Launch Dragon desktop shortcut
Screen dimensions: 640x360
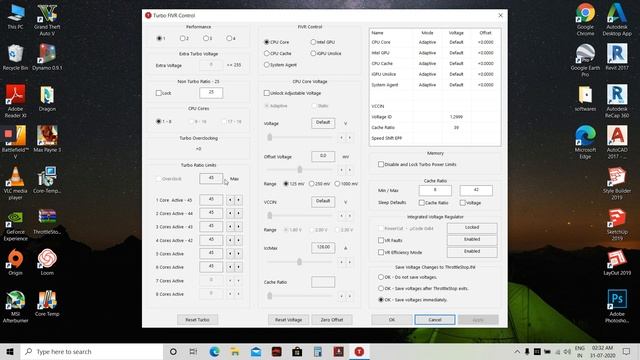click(47, 98)
